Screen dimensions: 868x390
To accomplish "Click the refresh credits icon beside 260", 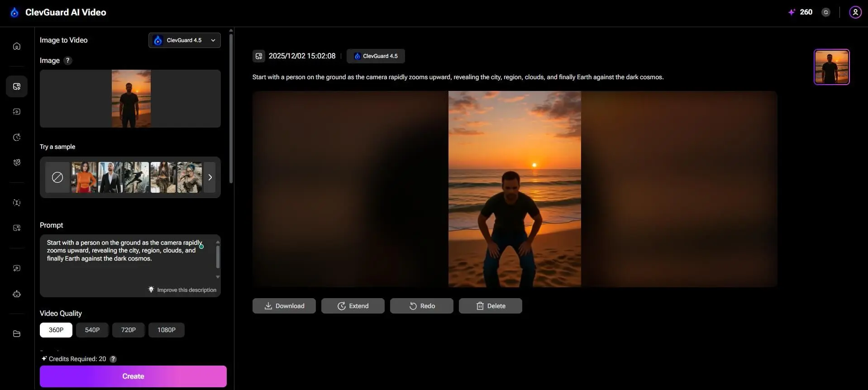I will click(x=826, y=12).
